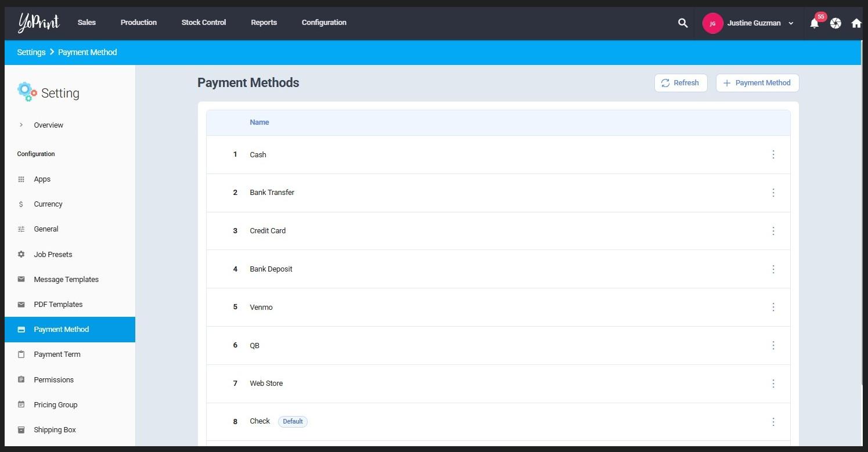Click the aperture icon beside notifications
Screen dimensions: 868x452
point(835,23)
